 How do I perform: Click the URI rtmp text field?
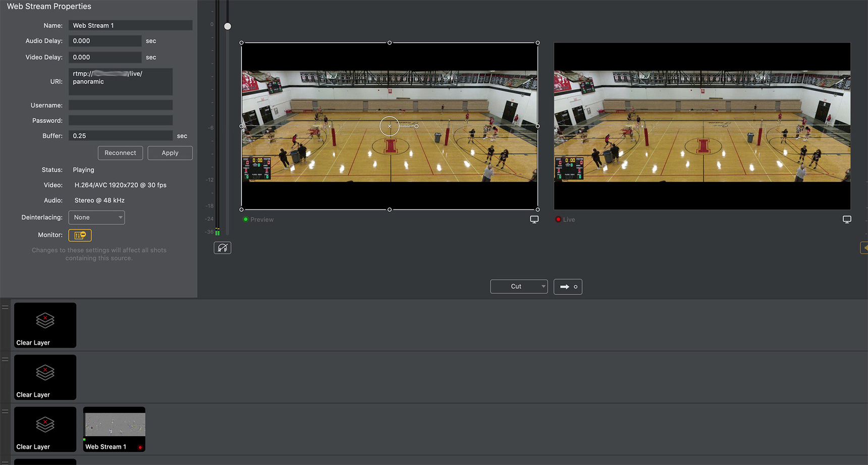point(121,82)
